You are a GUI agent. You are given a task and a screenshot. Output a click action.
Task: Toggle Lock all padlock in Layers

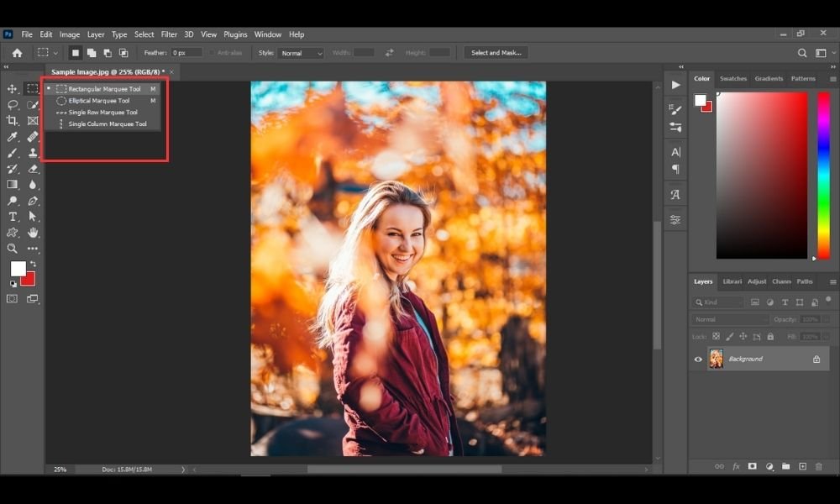[770, 336]
